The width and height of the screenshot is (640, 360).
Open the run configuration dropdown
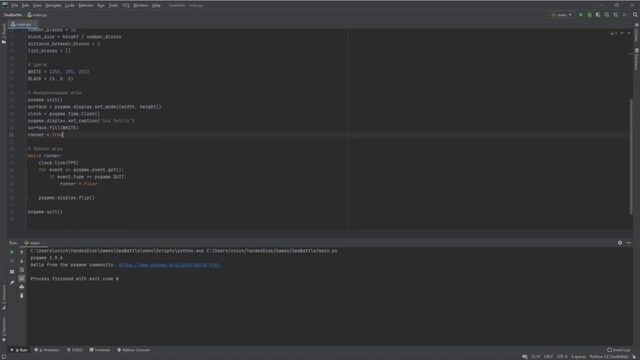(x=561, y=15)
